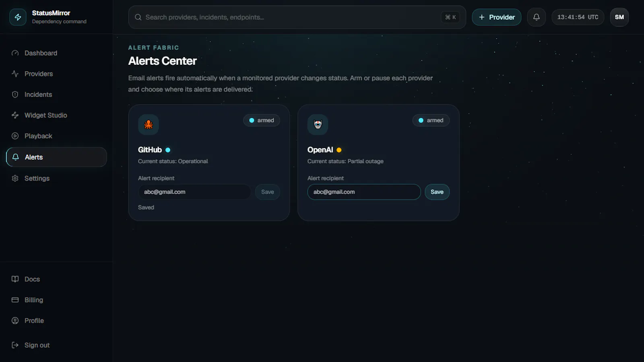Click the search magnifier icon
644x362 pixels.
coord(138,17)
